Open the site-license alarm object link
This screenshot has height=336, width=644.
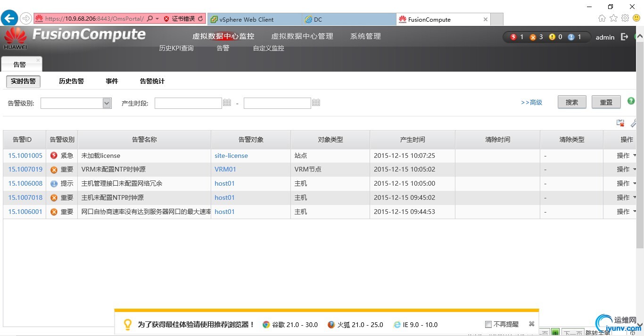231,156
